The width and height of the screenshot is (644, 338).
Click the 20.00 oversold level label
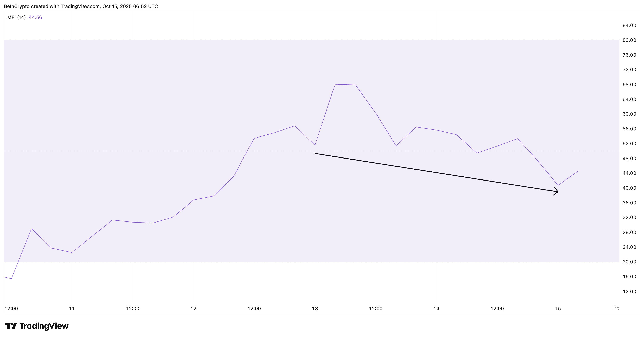(629, 262)
